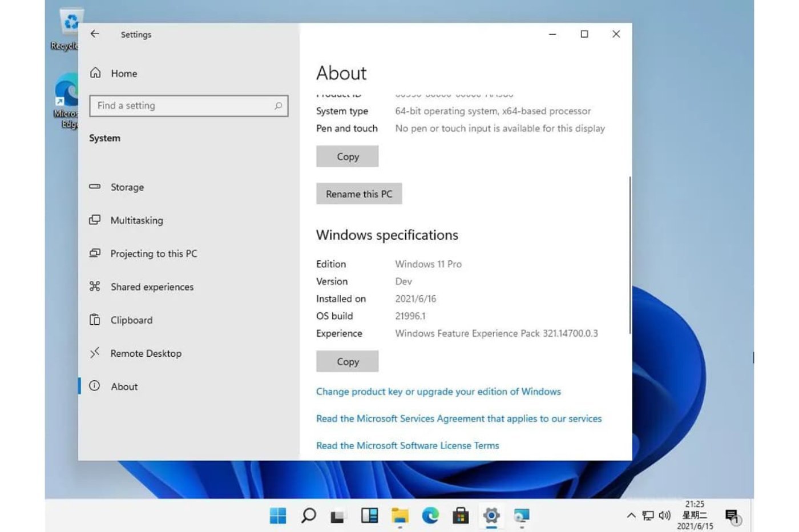Select the Microsoft Edge desktop shortcut

pyautogui.click(x=66, y=100)
